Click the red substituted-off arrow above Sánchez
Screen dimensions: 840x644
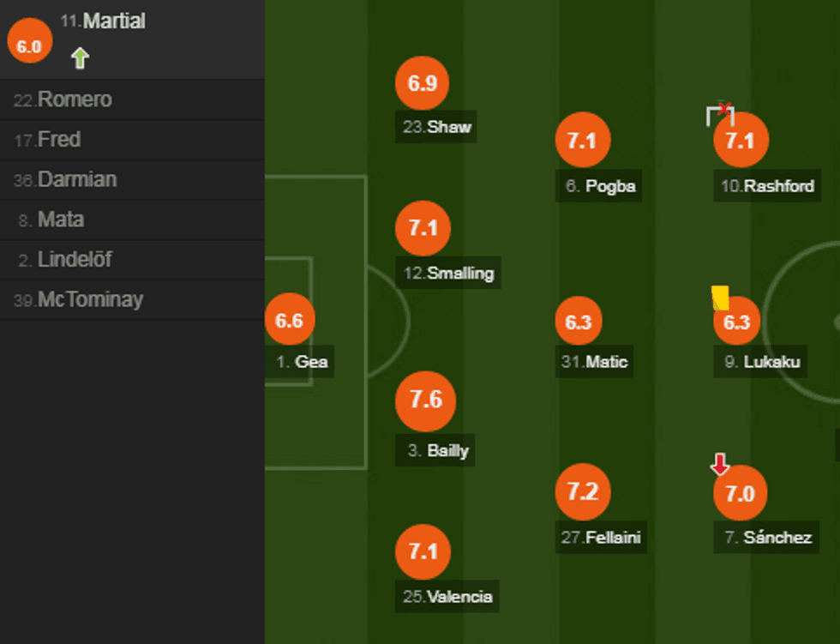coord(720,465)
